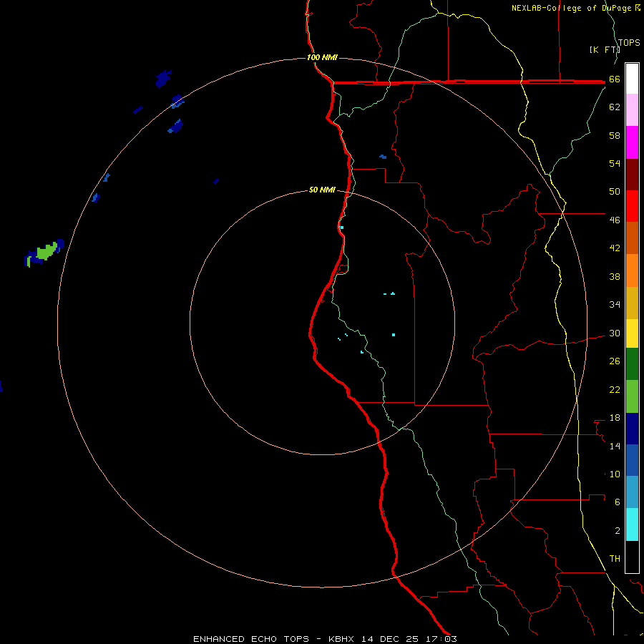Screen dimensions: 644x644
Task: Select the magenta legend swatch
Action: [x=632, y=142]
